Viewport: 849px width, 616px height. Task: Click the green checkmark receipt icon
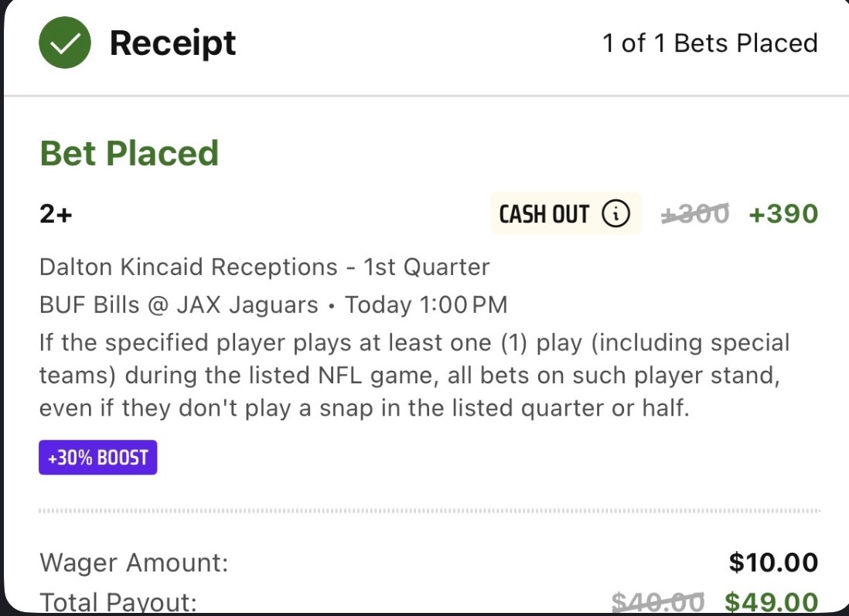65,43
